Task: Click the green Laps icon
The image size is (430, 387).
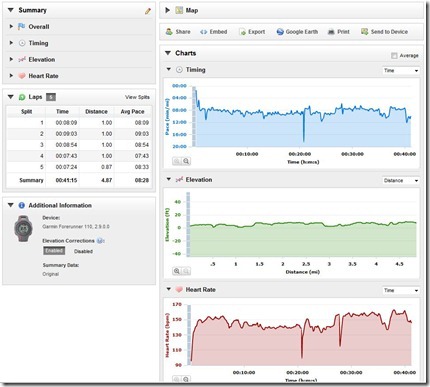Action: pyautogui.click(x=22, y=97)
